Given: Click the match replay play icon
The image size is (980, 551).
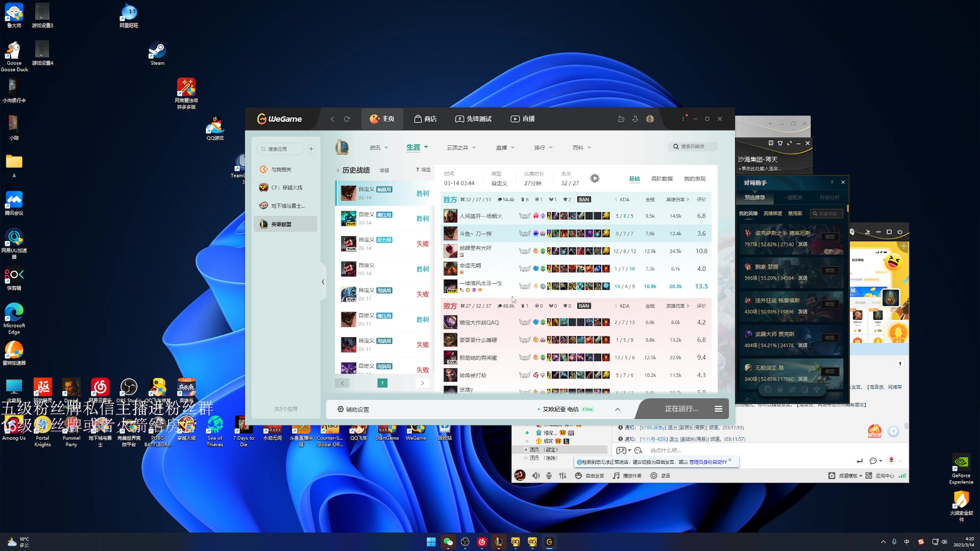Looking at the screenshot, I should [x=595, y=179].
